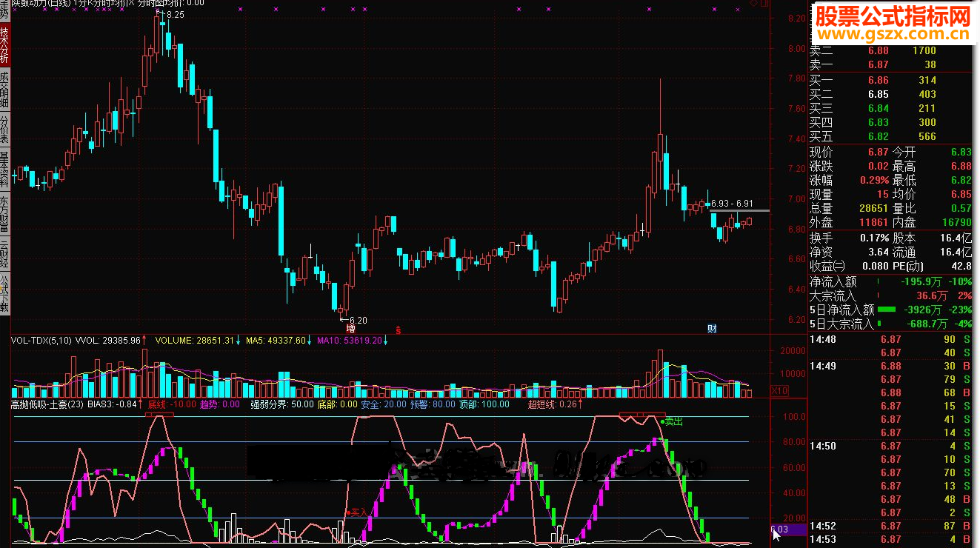Click the 5日净流入额 -3926万 row
Screen dimensions: 980x548
point(890,310)
